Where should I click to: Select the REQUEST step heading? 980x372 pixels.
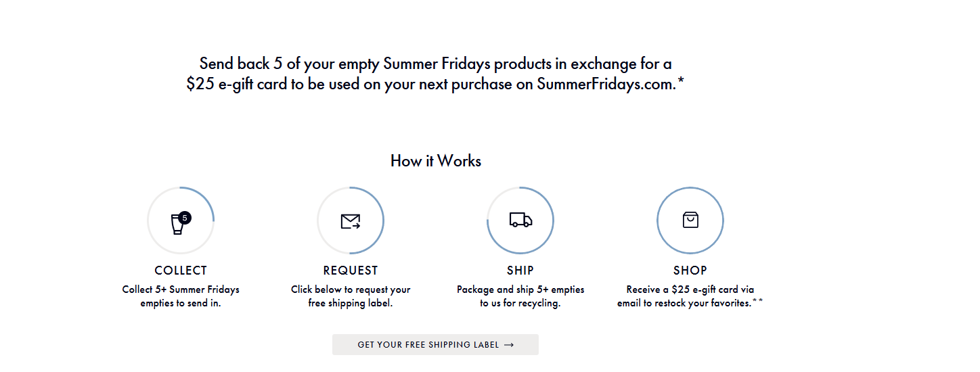(351, 271)
